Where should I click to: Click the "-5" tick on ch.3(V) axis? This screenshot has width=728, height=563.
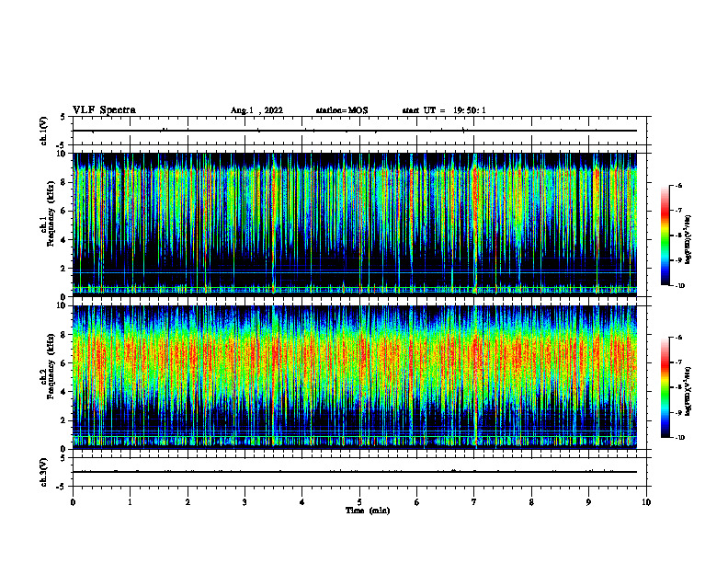63,487
